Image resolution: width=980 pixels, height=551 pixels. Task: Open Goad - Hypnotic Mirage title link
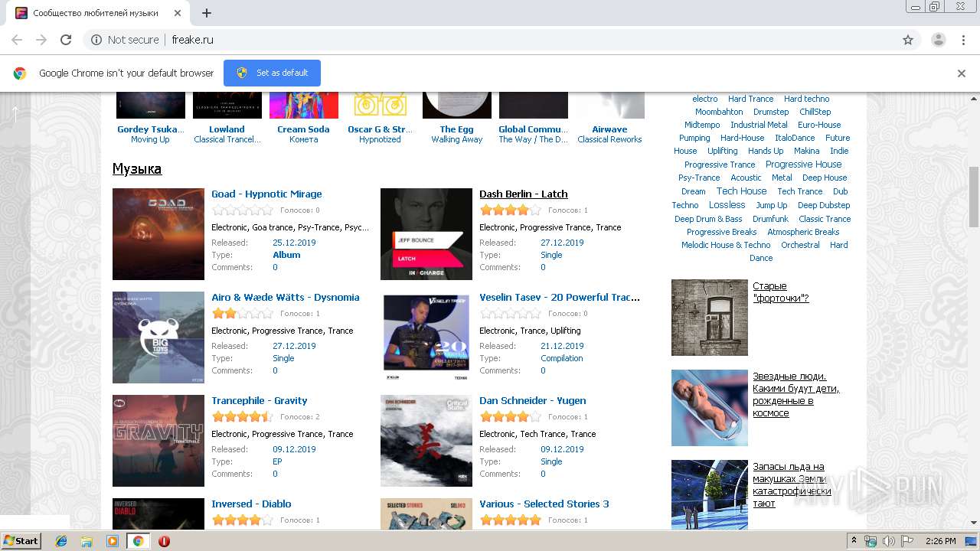(x=266, y=194)
